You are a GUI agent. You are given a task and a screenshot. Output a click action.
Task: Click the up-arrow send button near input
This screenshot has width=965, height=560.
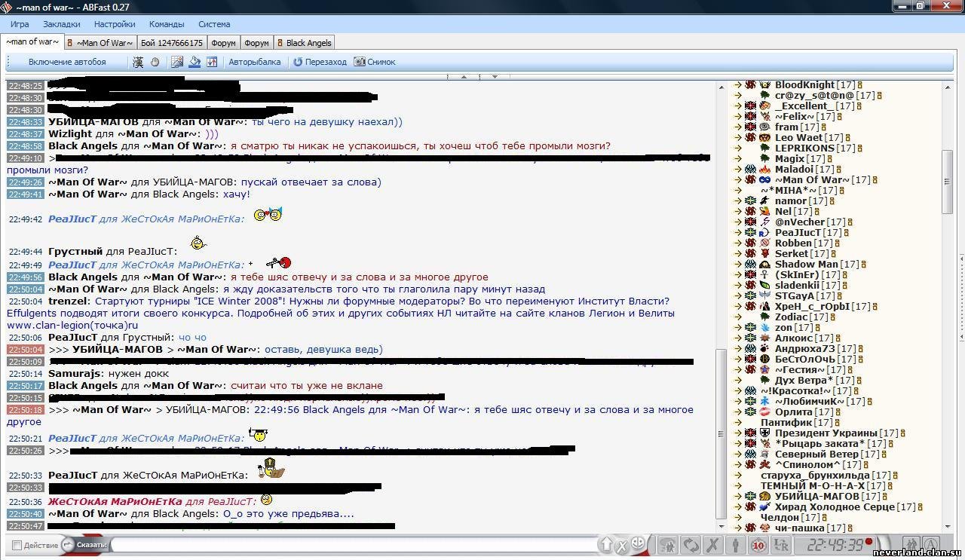(606, 544)
